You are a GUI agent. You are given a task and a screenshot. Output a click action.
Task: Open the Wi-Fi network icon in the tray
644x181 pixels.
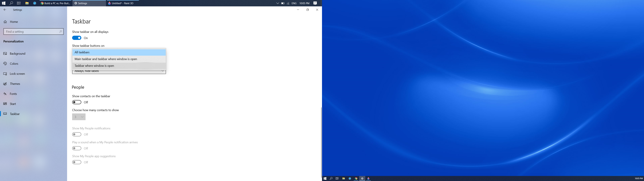[x=288, y=3]
